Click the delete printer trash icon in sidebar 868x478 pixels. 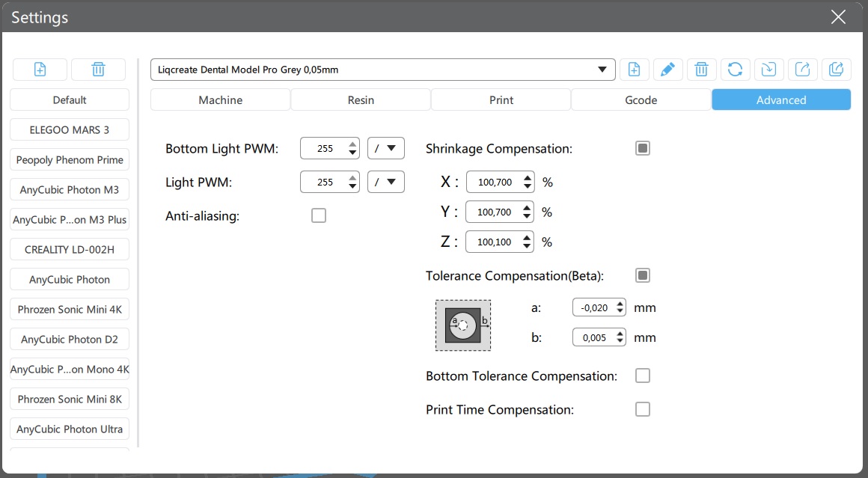tap(98, 70)
